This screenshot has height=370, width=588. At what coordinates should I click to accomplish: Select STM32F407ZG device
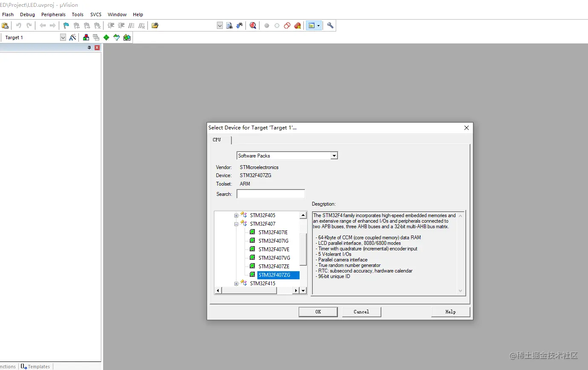coord(278,275)
